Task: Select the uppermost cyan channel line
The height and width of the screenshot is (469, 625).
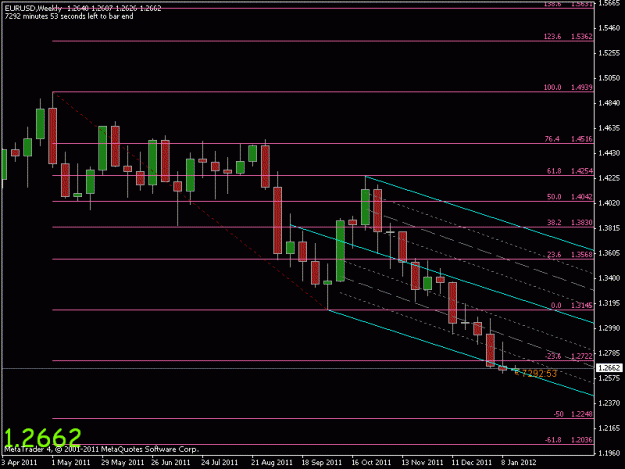Action: 480,213
